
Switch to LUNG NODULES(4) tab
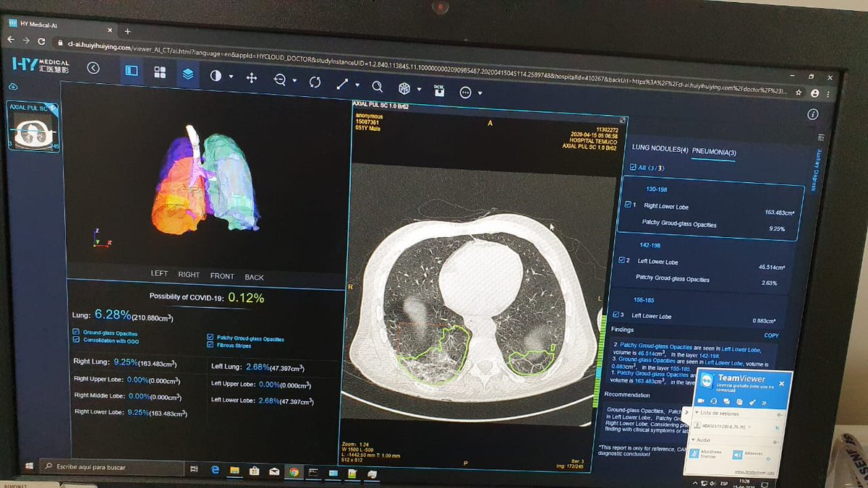(660, 147)
